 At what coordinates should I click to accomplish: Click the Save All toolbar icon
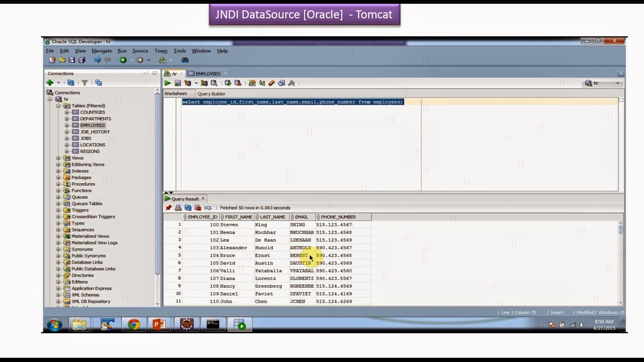point(82,60)
